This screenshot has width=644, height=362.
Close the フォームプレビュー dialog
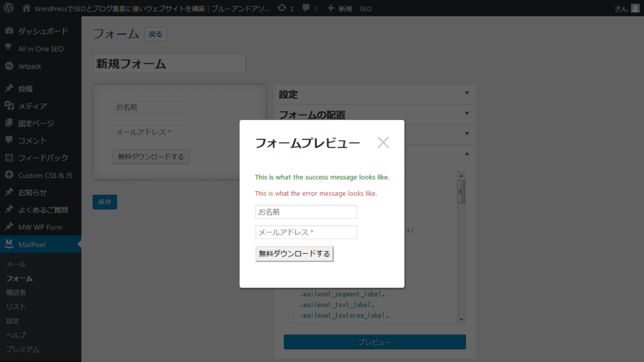tap(383, 143)
